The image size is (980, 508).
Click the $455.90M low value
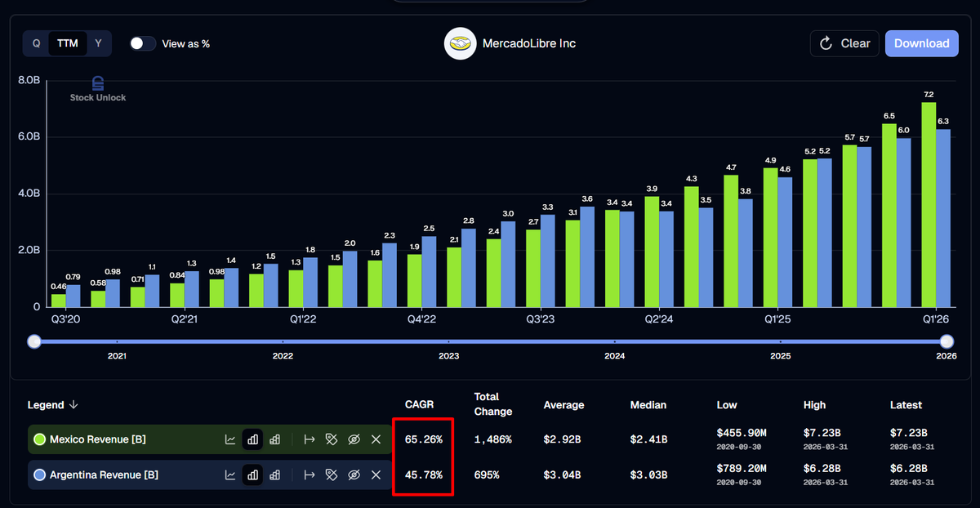(742, 433)
